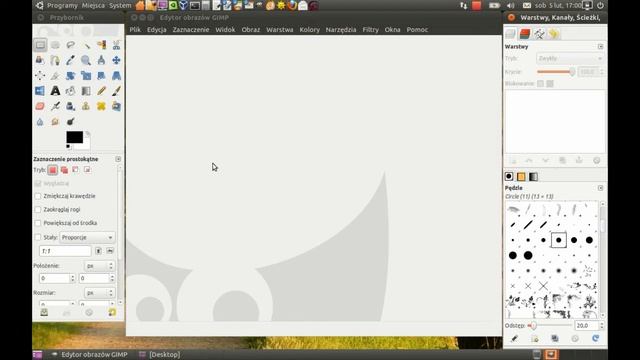Adjust the layer Krycie opacity slider
The height and width of the screenshot is (360, 640).
point(556,72)
